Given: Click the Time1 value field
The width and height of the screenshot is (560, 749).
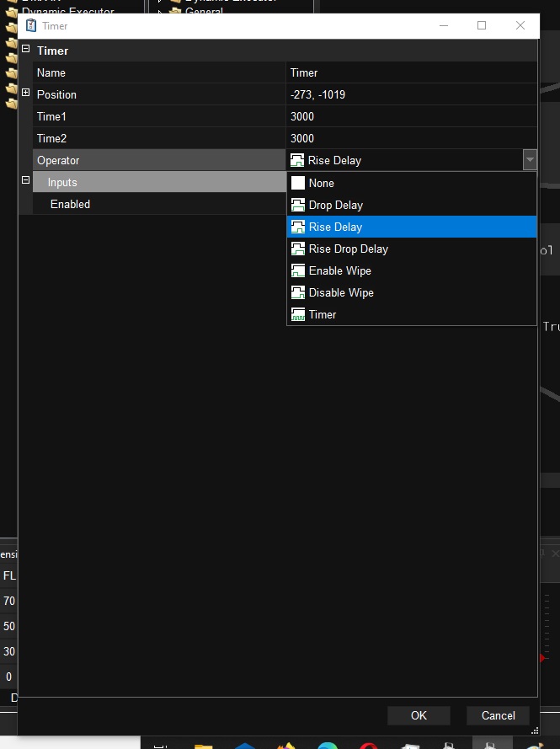Looking at the screenshot, I should [411, 116].
